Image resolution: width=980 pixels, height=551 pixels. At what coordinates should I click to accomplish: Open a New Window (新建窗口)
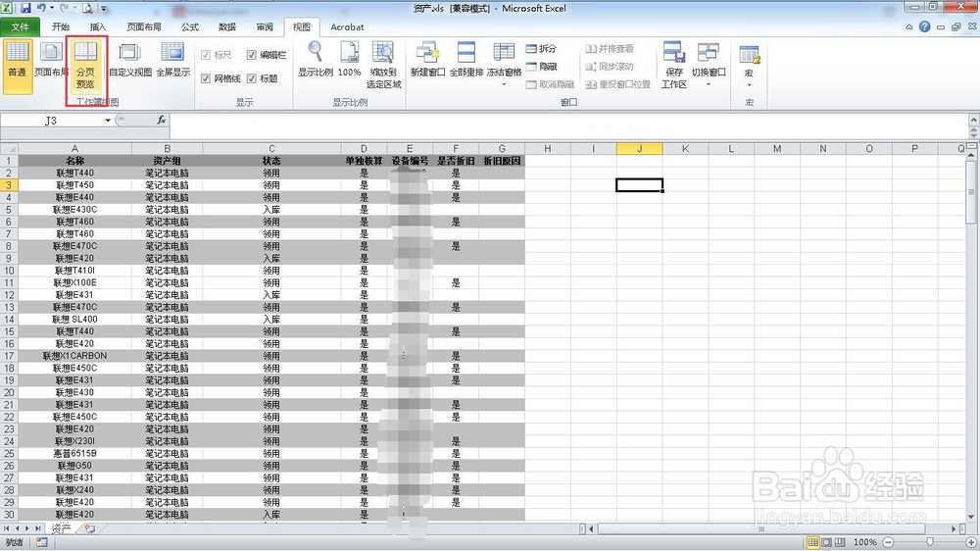tap(427, 60)
